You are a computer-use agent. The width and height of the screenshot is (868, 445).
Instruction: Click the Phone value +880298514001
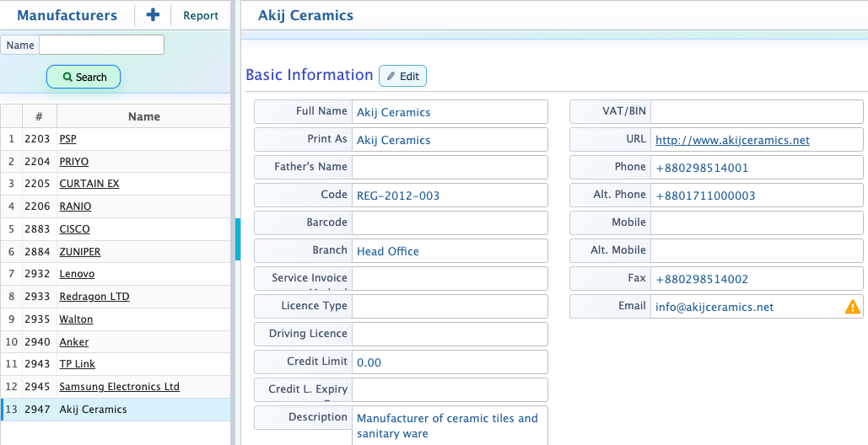701,168
